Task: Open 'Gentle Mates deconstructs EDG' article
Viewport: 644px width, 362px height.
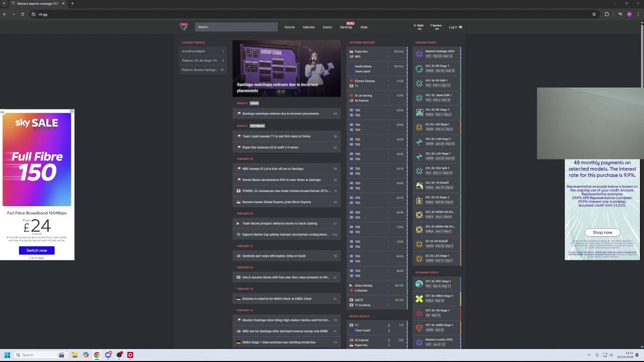Action: pos(286,180)
